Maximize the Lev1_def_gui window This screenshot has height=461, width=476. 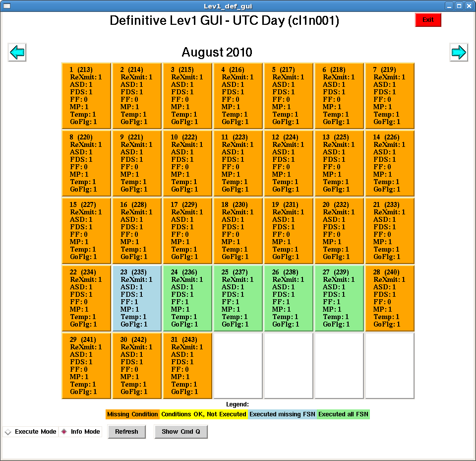(459, 6)
